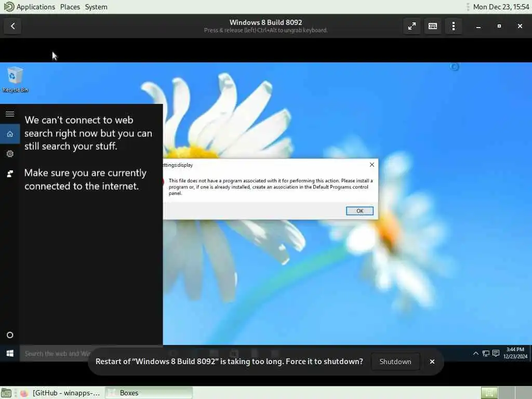This screenshot has width=532, height=399.
Task: Click the network icon in Windows tray
Action: click(486, 353)
